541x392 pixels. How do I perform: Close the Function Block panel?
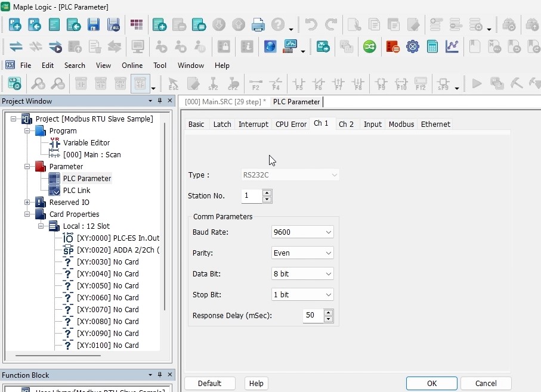170,375
